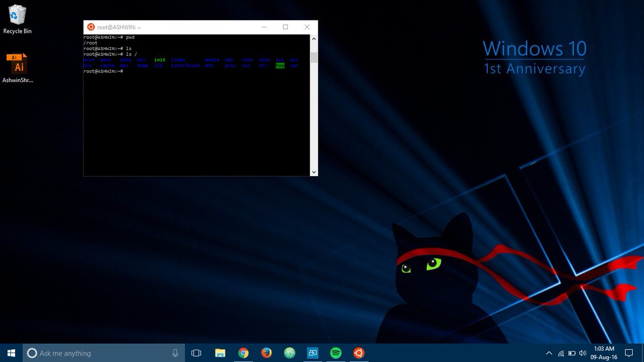Switch to Ubuntu Bash taskbar icon
Screen dimensions: 644x362
click(x=359, y=353)
